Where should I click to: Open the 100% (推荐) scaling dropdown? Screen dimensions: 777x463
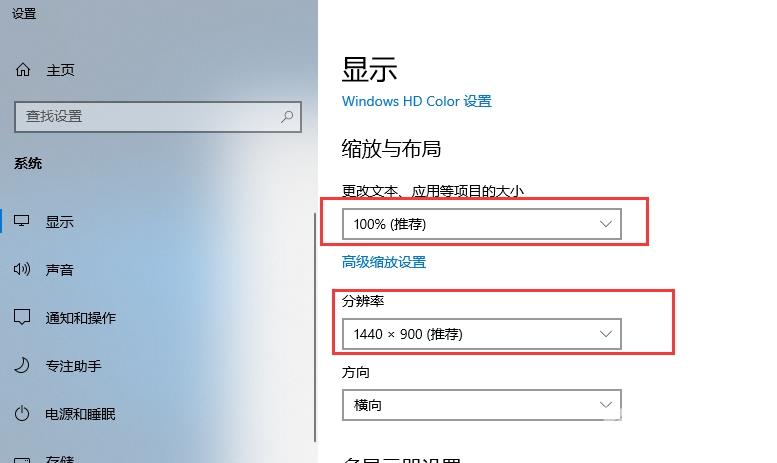tap(482, 224)
